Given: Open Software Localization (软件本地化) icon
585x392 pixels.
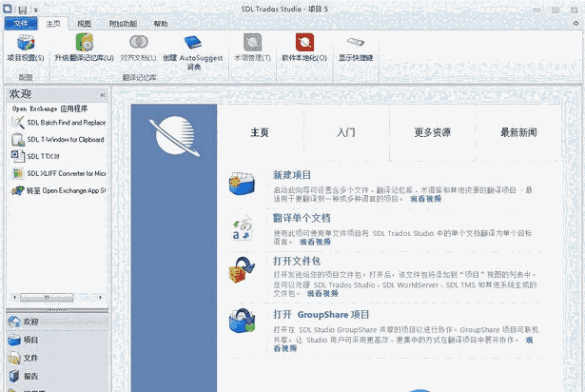Looking at the screenshot, I should (x=304, y=42).
